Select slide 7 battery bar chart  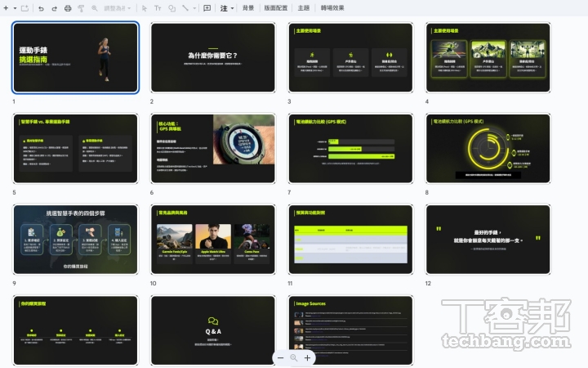pos(350,148)
